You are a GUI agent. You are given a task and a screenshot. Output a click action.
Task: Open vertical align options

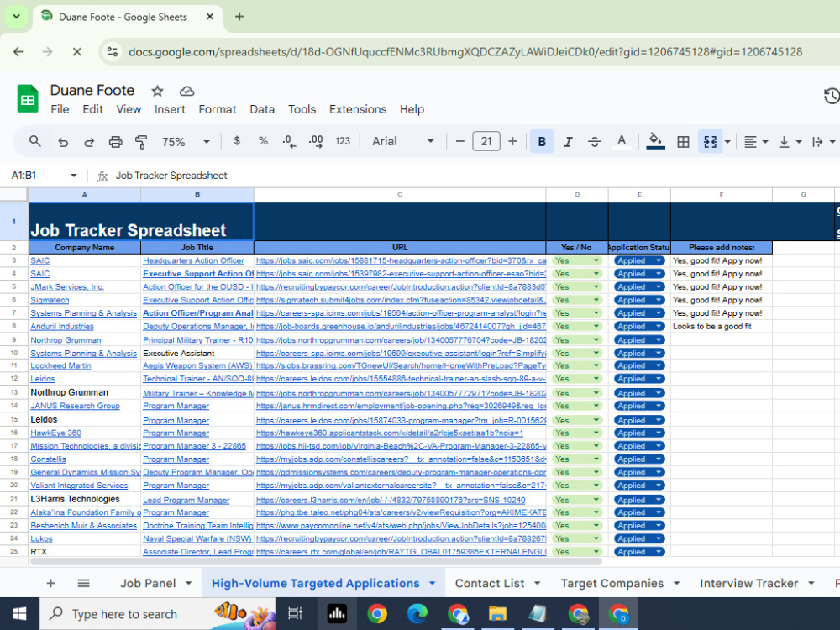790,142
